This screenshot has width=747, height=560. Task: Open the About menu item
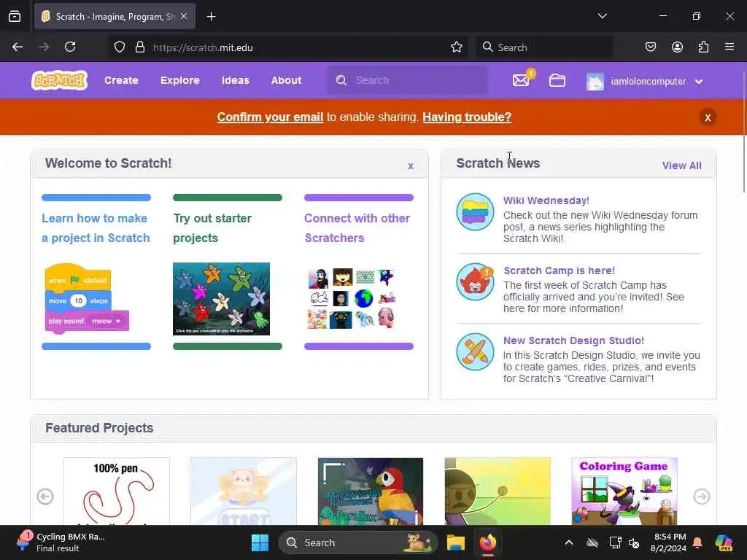tap(286, 80)
